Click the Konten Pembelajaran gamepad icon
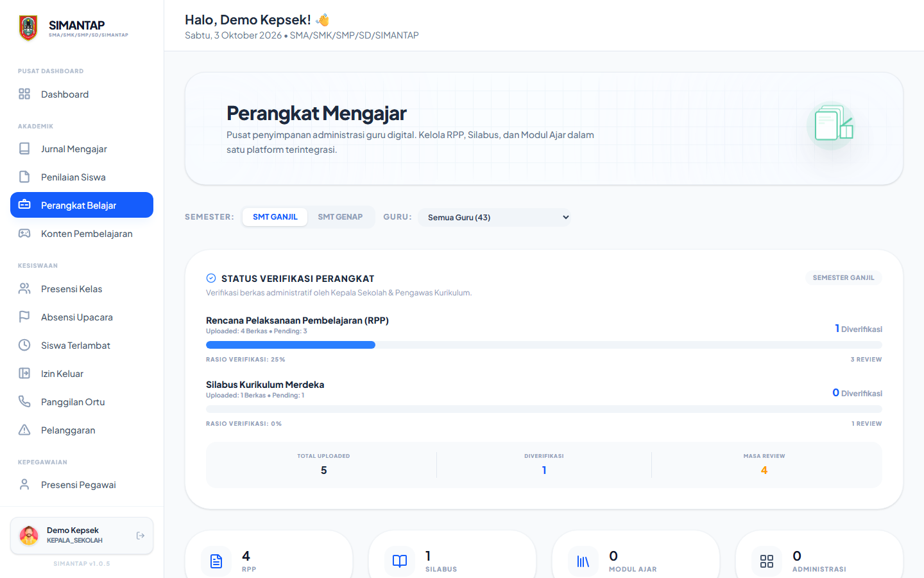The width and height of the screenshot is (924, 578). tap(24, 234)
